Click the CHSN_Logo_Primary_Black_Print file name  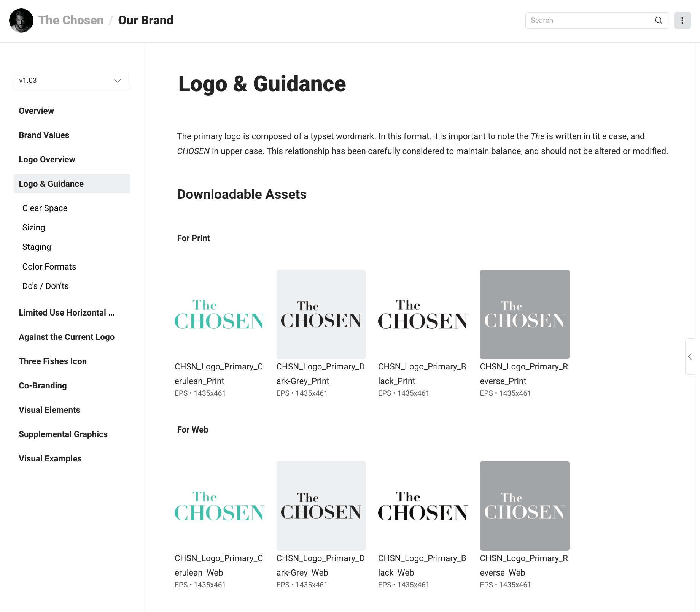pyautogui.click(x=422, y=374)
